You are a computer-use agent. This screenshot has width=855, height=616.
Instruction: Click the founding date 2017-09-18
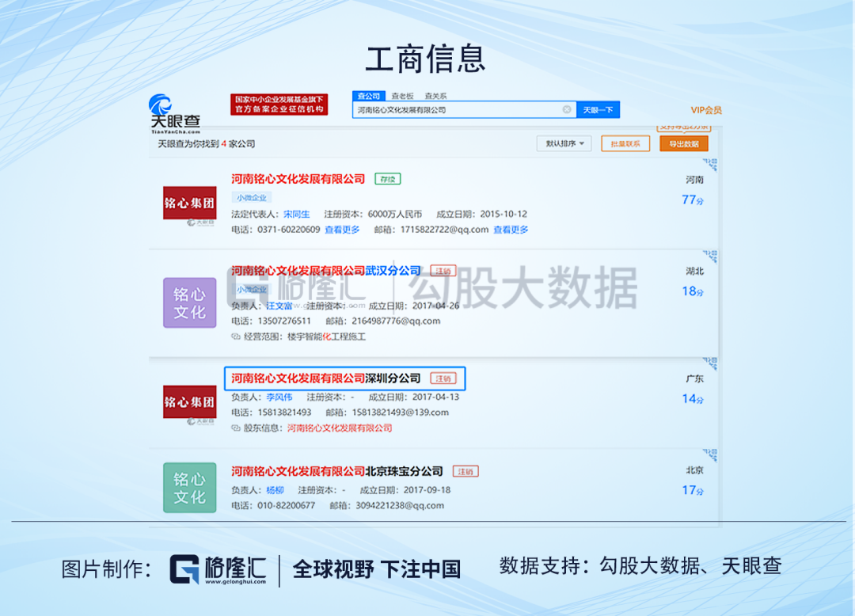point(427,490)
